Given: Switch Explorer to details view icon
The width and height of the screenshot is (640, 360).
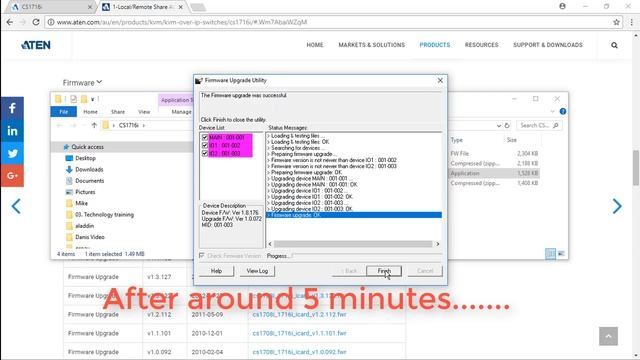Looking at the screenshot, I should (550, 254).
